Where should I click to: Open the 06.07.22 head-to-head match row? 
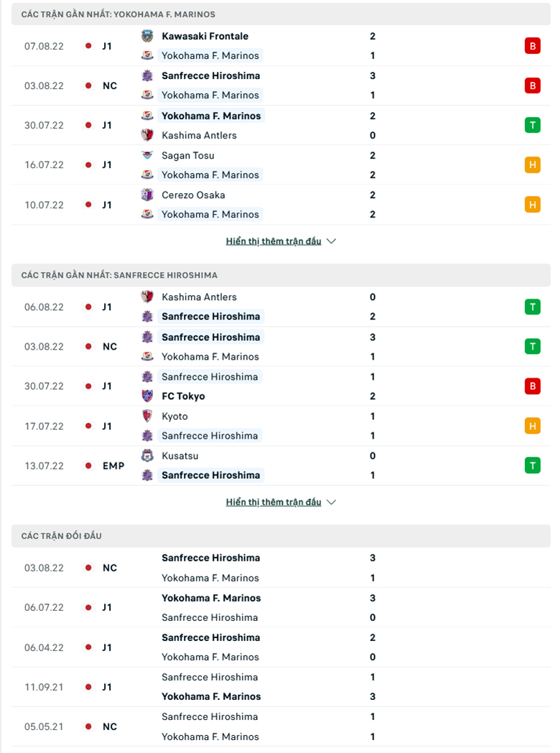click(281, 607)
